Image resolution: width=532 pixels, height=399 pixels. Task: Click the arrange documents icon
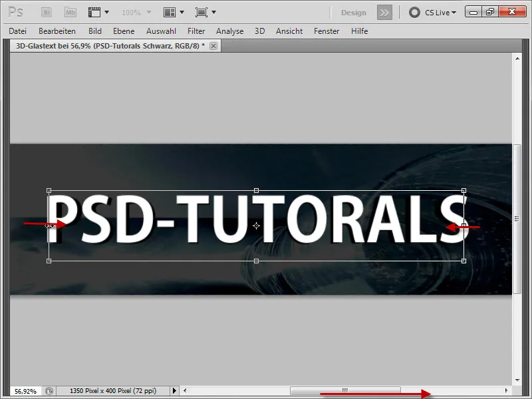170,13
